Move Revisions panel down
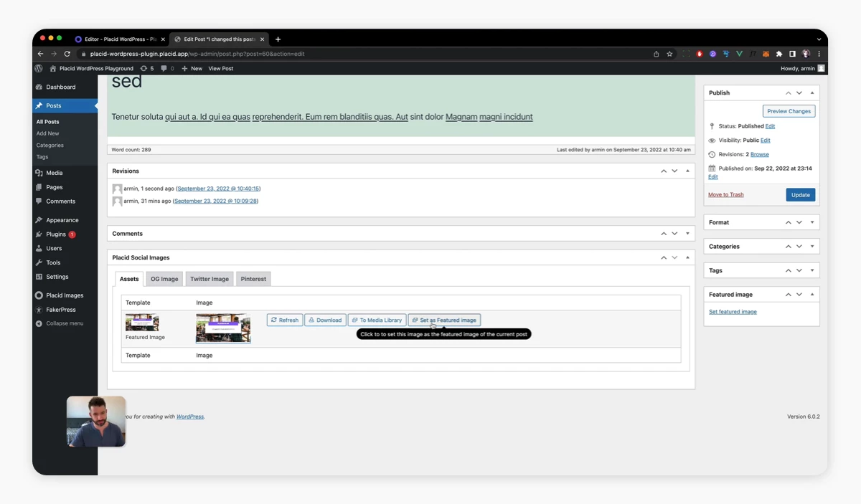This screenshot has height=504, width=861. (674, 171)
